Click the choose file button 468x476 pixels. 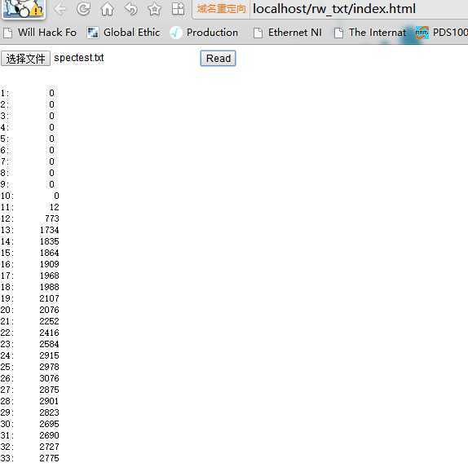(25, 59)
